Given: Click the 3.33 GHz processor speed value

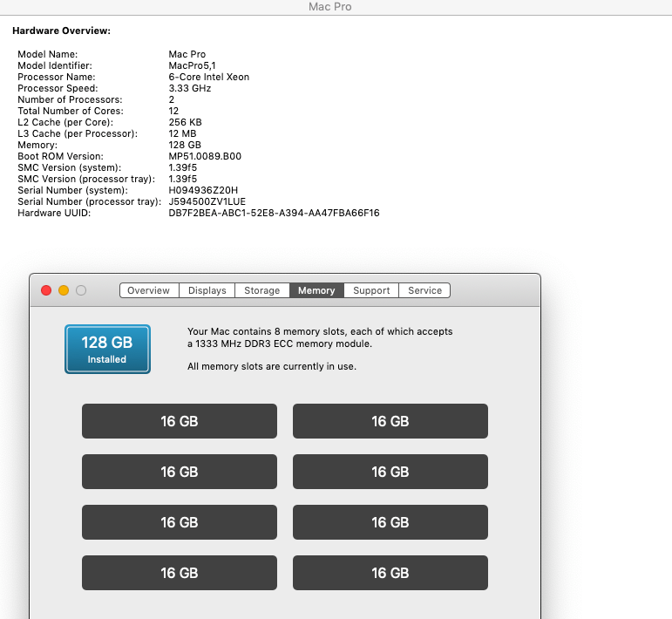Looking at the screenshot, I should click(x=190, y=88).
